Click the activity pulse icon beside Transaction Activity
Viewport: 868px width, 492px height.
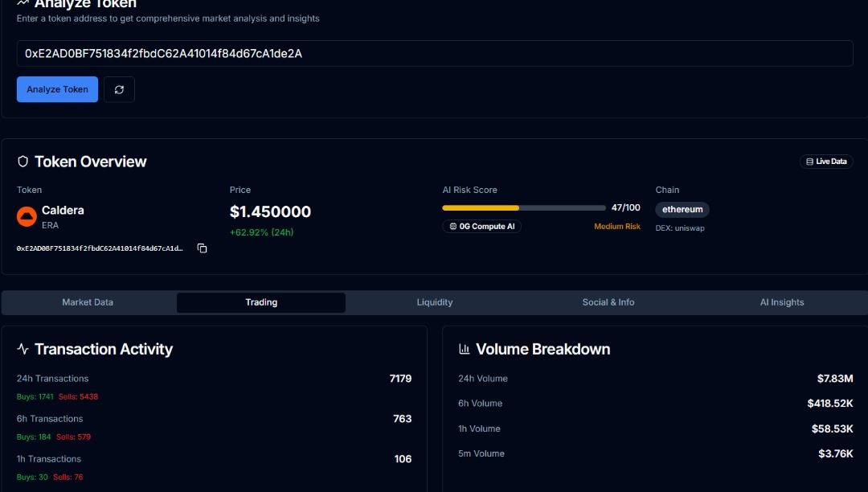[23, 349]
